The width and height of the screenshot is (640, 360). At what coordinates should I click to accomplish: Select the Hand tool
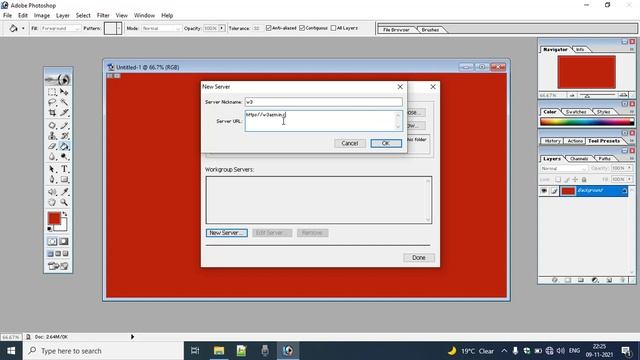pos(52,202)
